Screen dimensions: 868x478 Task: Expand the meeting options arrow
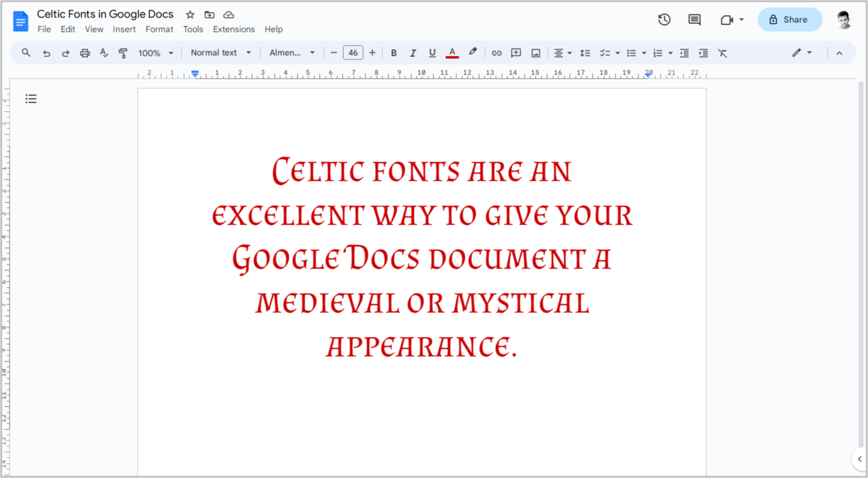(741, 20)
